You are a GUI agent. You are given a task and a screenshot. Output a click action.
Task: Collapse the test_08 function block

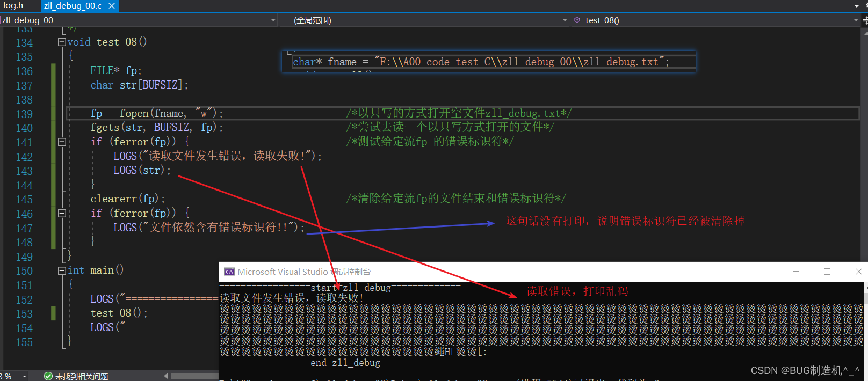[x=62, y=42]
